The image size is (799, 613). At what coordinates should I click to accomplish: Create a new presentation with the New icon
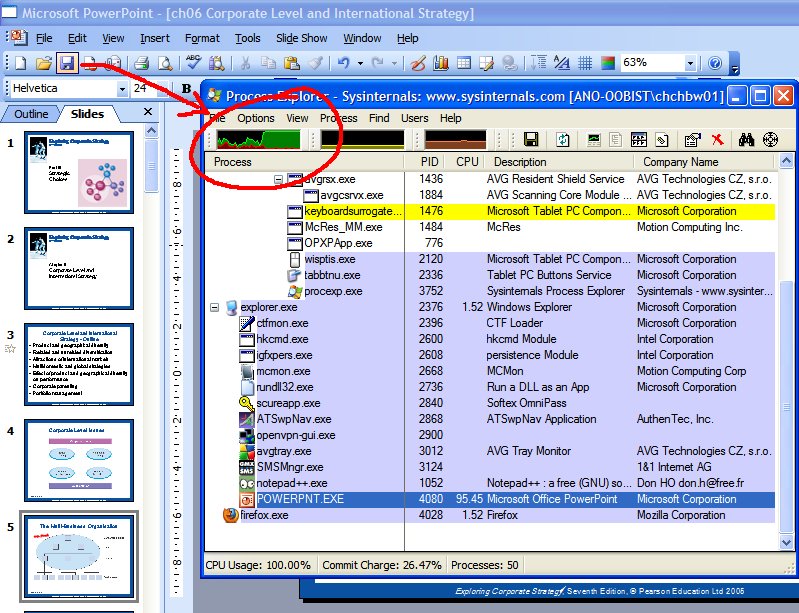(x=20, y=63)
